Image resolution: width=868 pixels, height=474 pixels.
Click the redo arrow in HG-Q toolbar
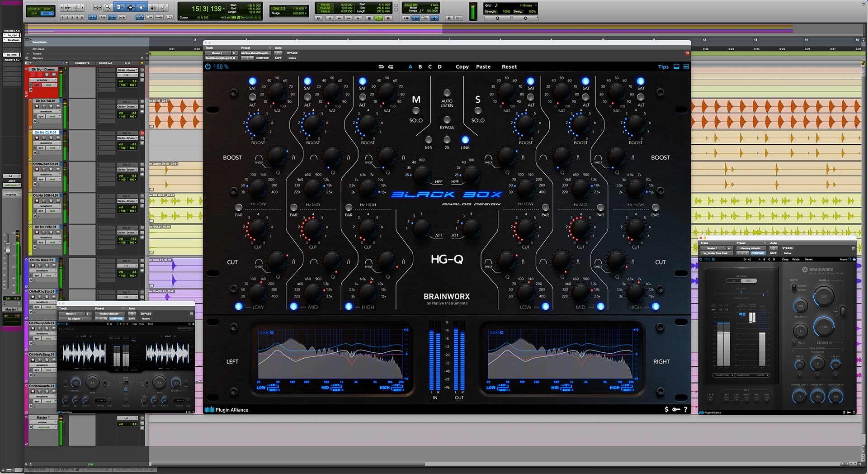click(391, 66)
